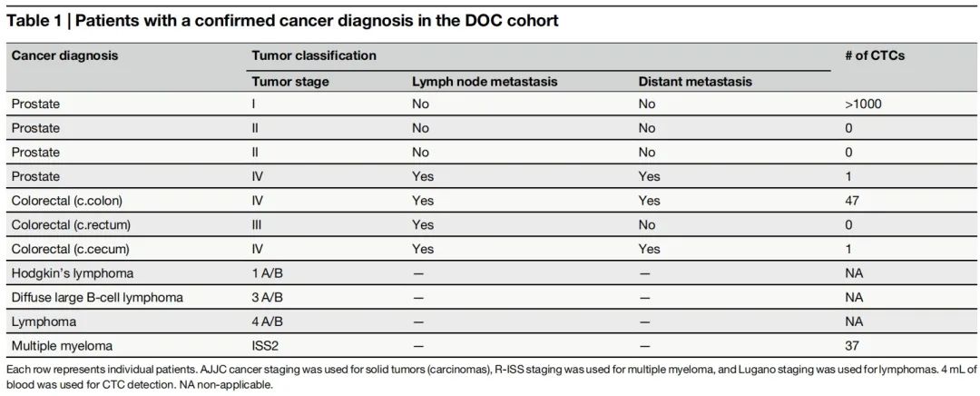980x396 pixels.
Task: Click the ISS2 tumor stage cell
Action: coord(266,345)
